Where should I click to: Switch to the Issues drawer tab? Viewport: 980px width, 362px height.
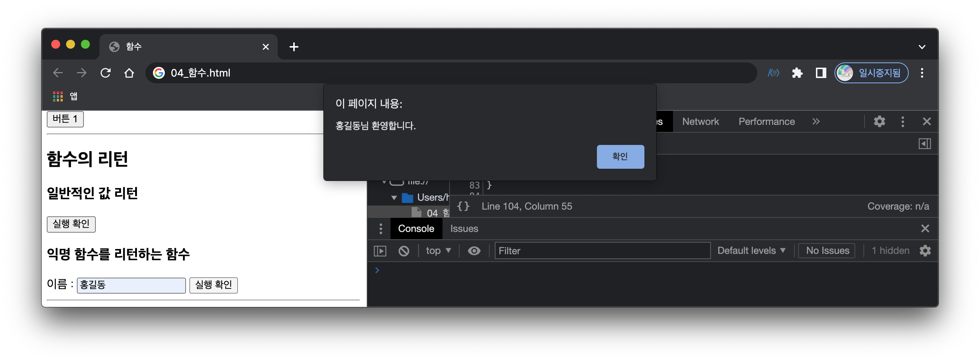coord(464,229)
